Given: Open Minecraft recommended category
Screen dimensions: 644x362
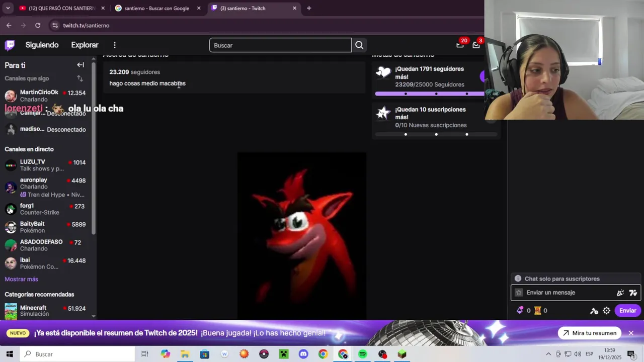Looking at the screenshot, I should (45, 311).
